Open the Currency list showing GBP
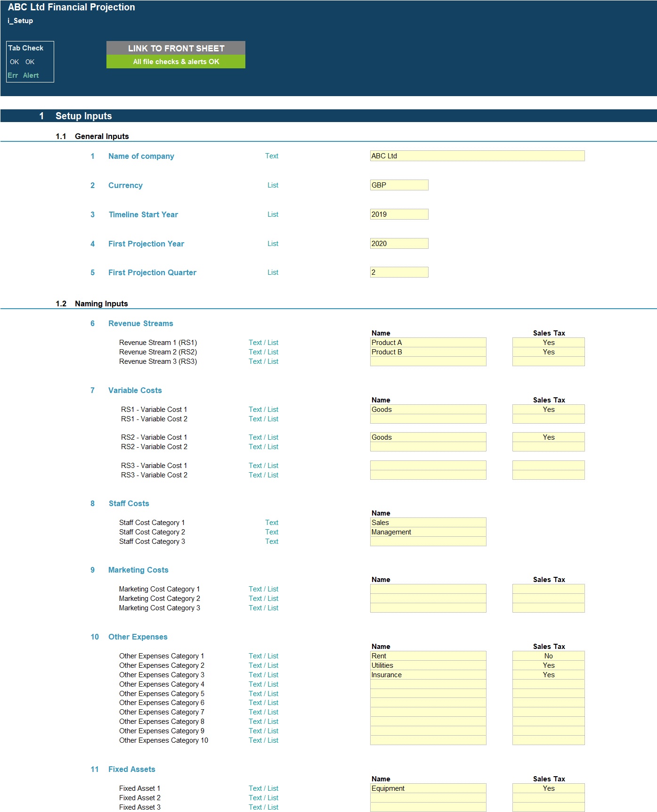 pos(399,185)
